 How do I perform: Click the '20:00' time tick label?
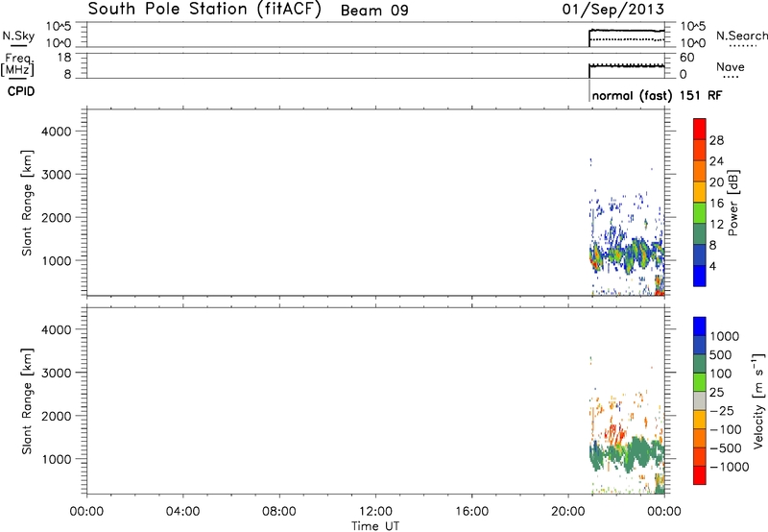(x=568, y=512)
